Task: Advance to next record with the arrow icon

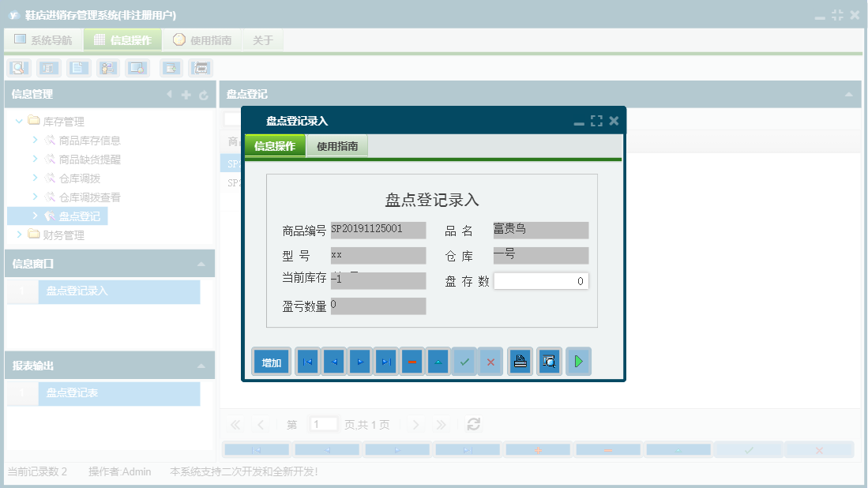Action: point(359,361)
